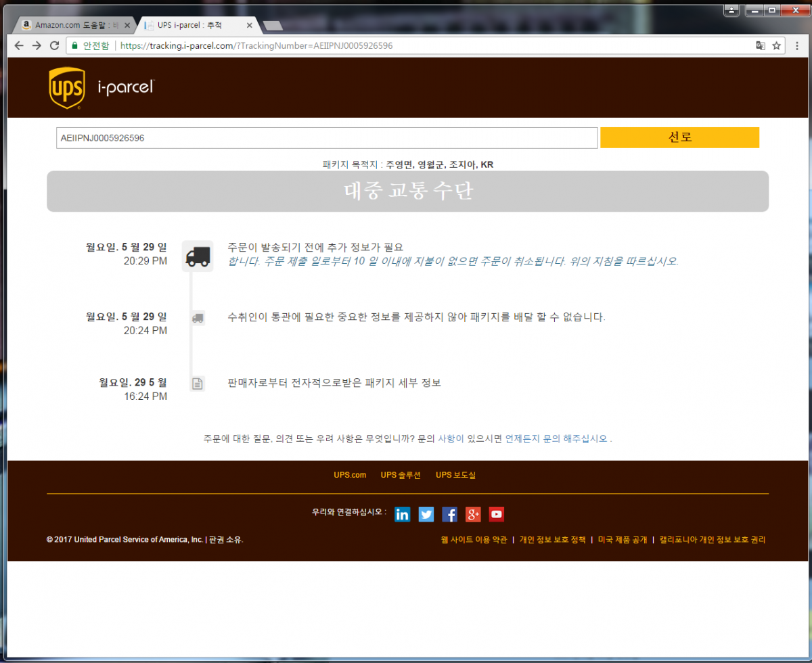Click the 대중 교통 수단 status banner
The width and height of the screenshot is (812, 663).
coord(407,191)
